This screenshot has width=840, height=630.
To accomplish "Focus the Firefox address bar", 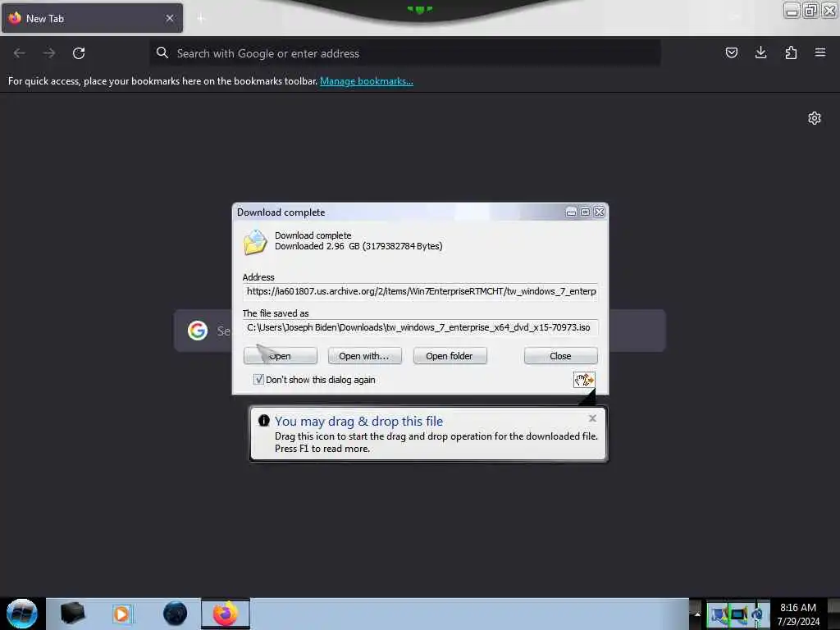I will tap(405, 53).
